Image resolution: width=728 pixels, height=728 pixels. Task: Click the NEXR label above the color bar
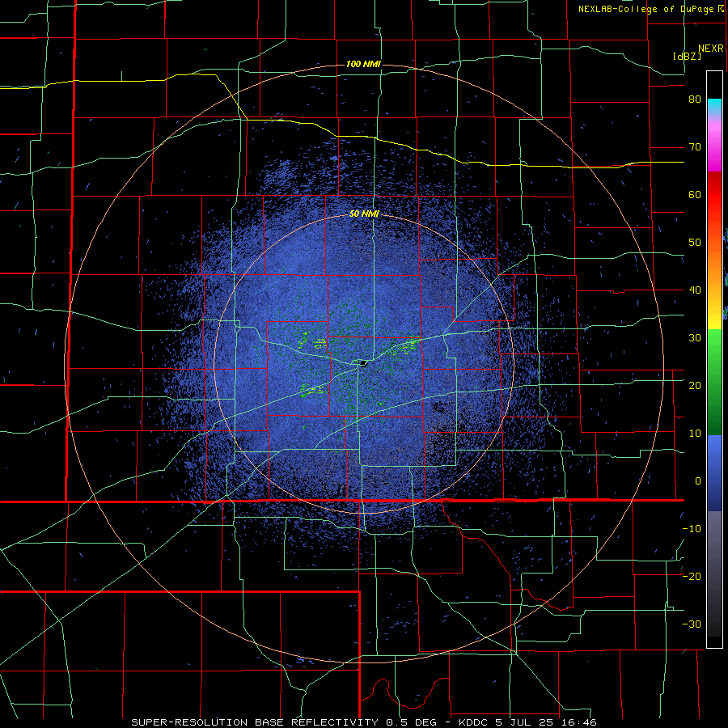pos(711,49)
